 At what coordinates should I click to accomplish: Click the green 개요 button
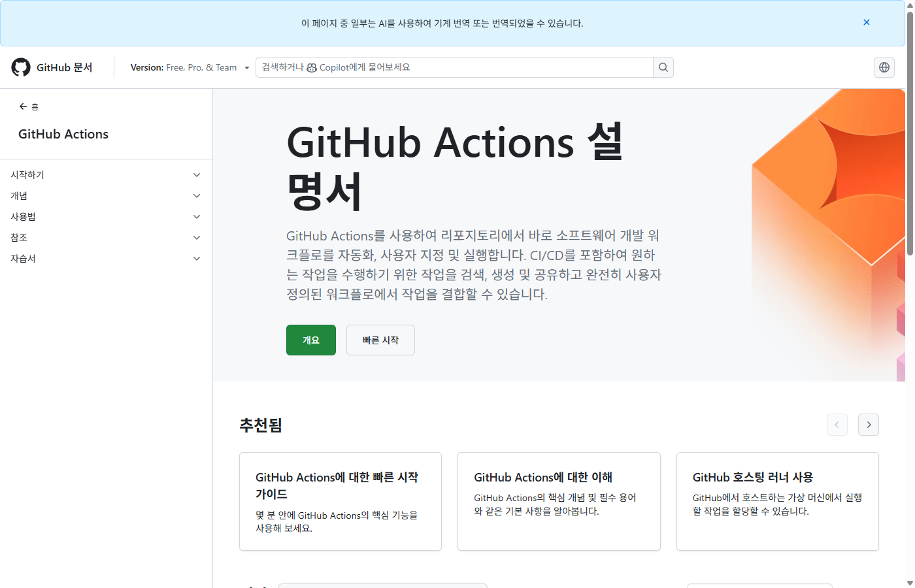[310, 340]
